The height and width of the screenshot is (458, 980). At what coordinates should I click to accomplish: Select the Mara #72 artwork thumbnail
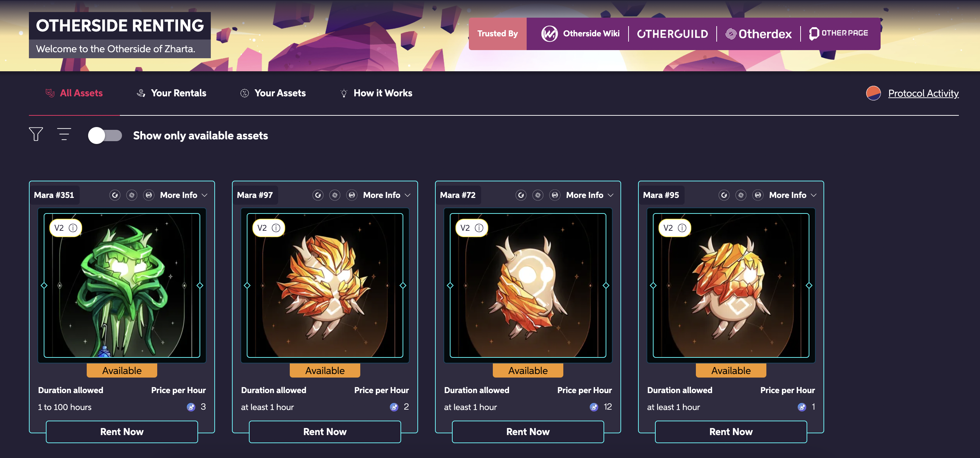tap(528, 285)
